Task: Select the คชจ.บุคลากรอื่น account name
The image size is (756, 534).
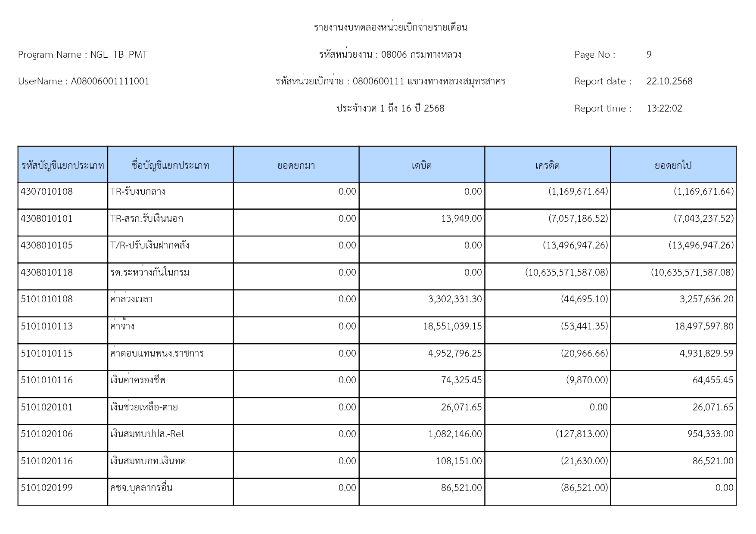Action: pyautogui.click(x=141, y=488)
